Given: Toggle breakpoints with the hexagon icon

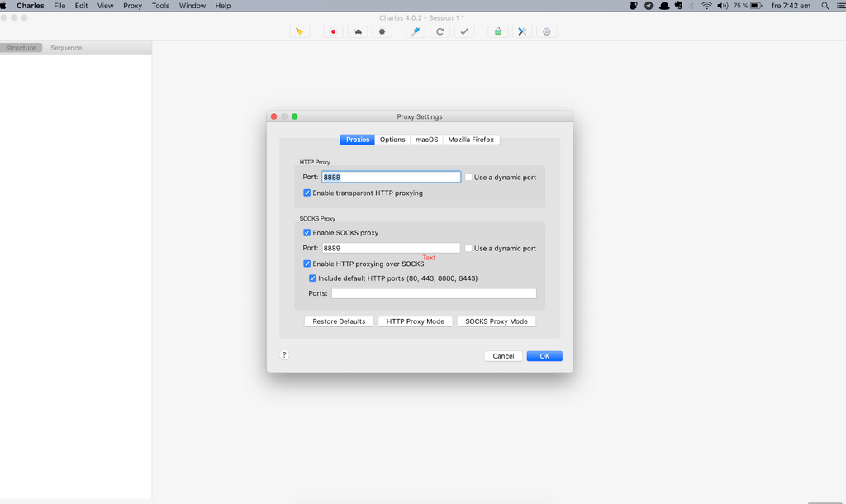Looking at the screenshot, I should tap(382, 32).
